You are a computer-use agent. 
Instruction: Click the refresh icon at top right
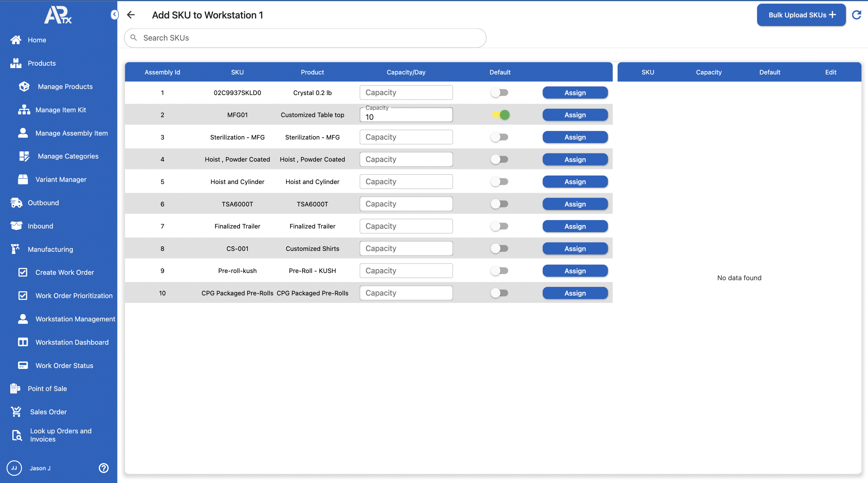pyautogui.click(x=856, y=15)
